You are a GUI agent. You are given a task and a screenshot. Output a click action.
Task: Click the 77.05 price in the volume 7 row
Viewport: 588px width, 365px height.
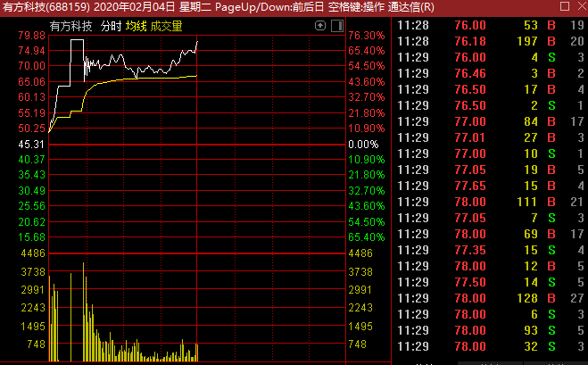470,218
